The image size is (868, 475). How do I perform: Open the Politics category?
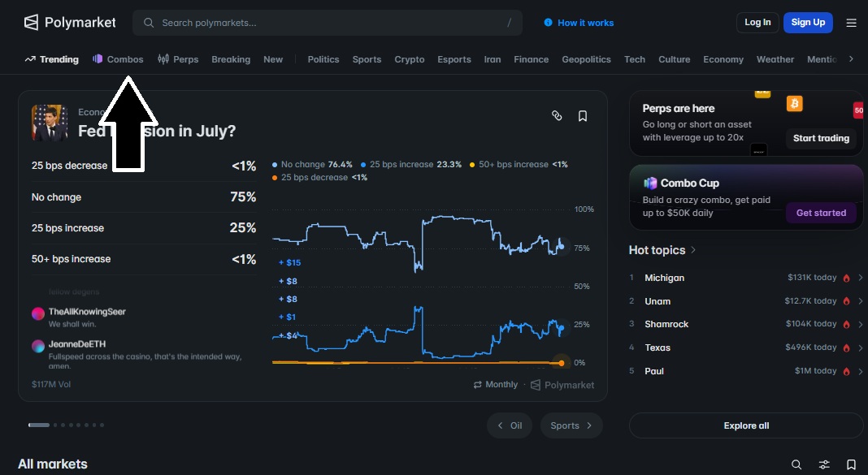pyautogui.click(x=323, y=59)
